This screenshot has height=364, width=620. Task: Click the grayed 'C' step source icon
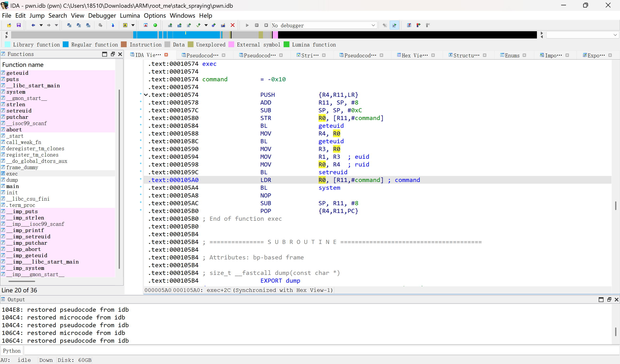click(385, 25)
